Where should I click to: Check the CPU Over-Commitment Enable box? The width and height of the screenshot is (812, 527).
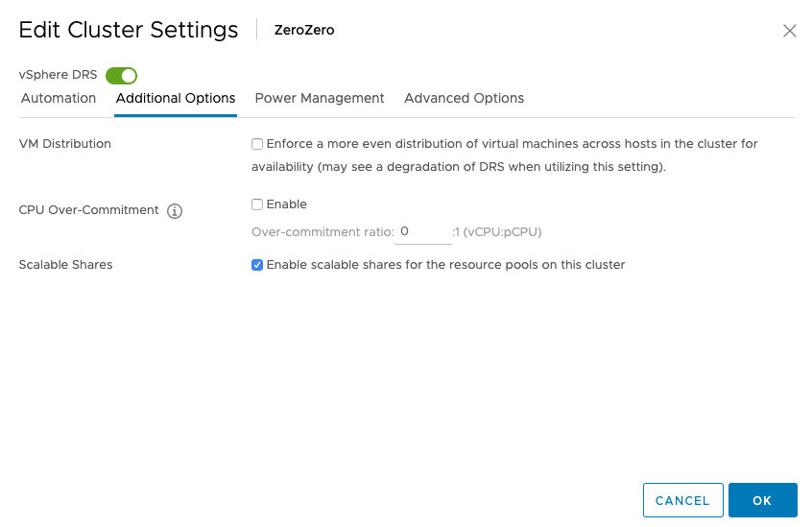[257, 204]
